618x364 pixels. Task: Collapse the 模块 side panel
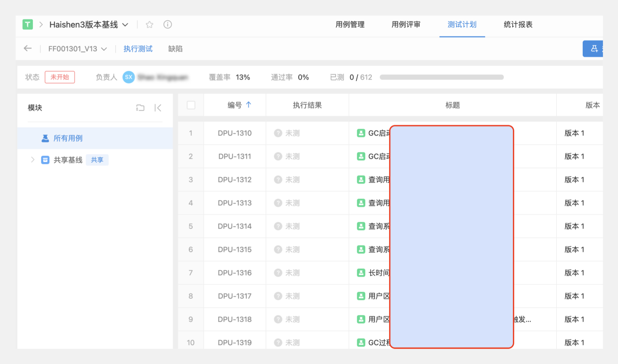coord(158,108)
